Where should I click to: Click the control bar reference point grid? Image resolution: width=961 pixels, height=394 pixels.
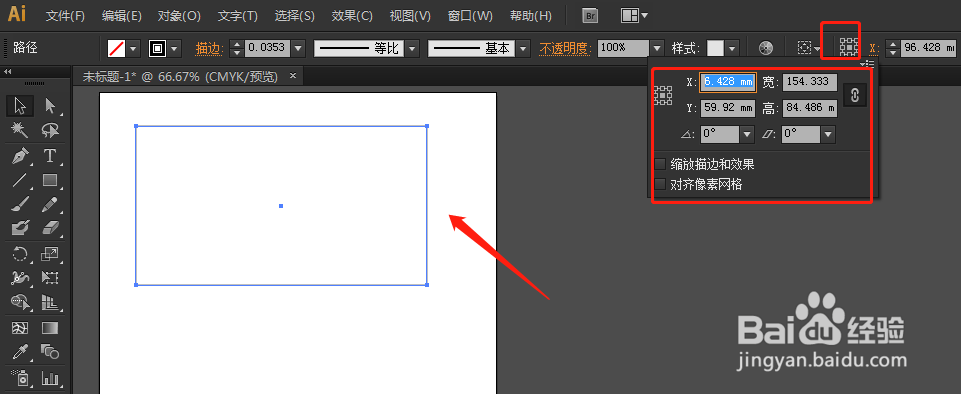849,47
